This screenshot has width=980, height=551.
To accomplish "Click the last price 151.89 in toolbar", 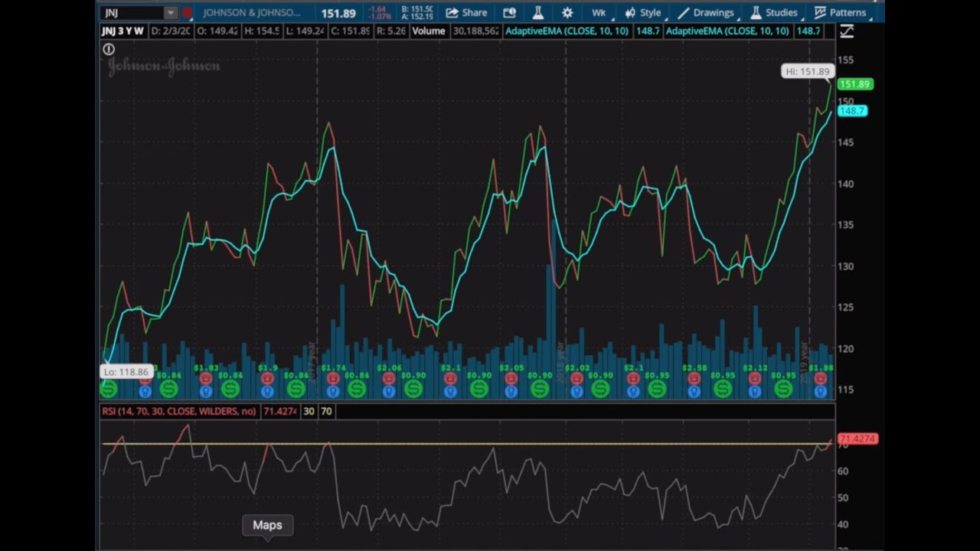I will [x=338, y=13].
